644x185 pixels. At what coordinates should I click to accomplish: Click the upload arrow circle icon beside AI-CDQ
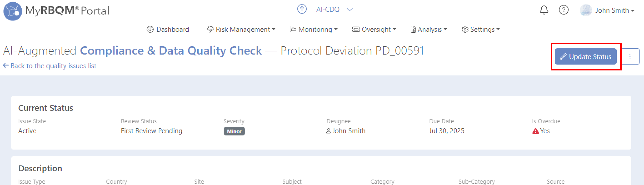click(x=302, y=9)
